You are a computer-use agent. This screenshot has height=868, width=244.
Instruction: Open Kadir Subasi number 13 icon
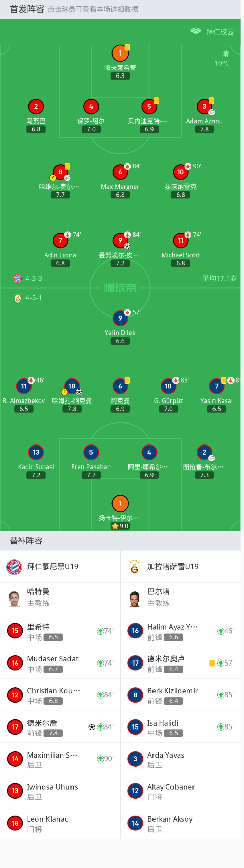click(36, 453)
